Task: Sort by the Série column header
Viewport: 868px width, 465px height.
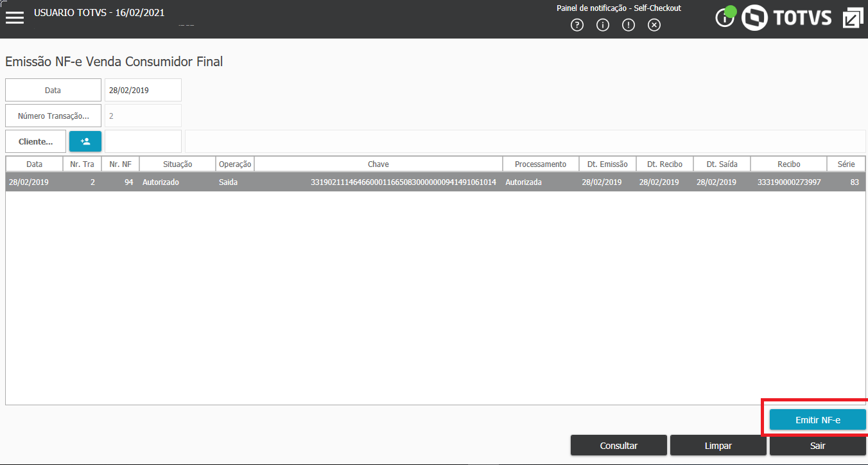Action: [x=846, y=164]
